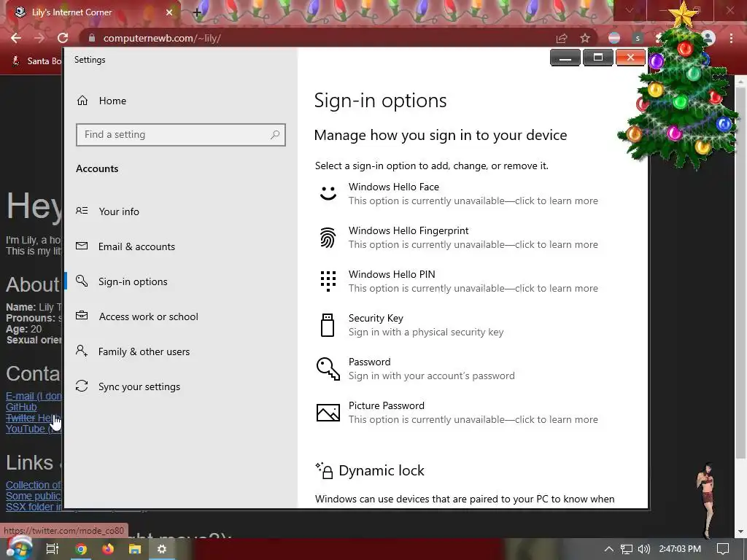Click Windows Start orb button
747x560 pixels.
(20, 548)
